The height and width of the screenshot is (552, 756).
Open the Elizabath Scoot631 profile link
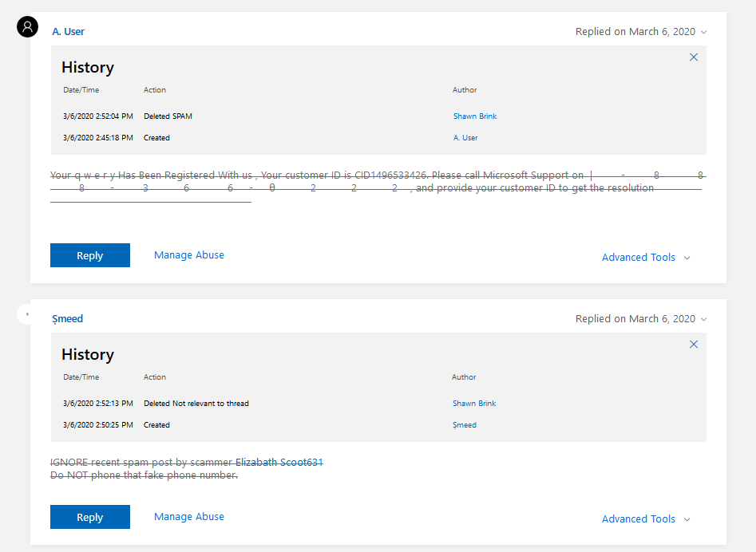tap(279, 463)
